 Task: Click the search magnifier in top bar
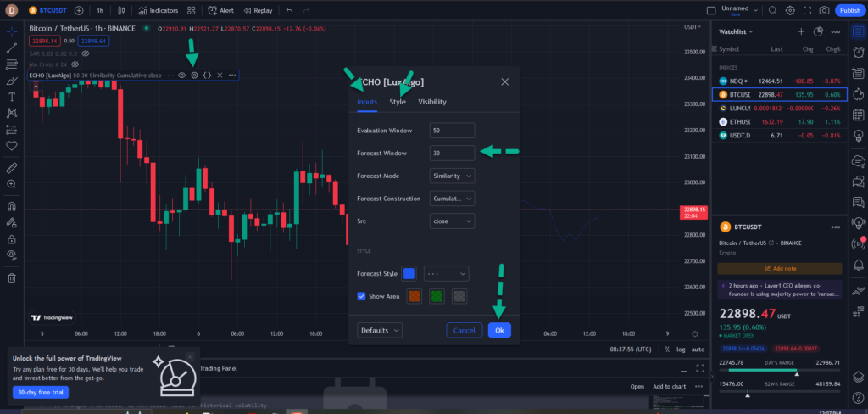(x=773, y=10)
